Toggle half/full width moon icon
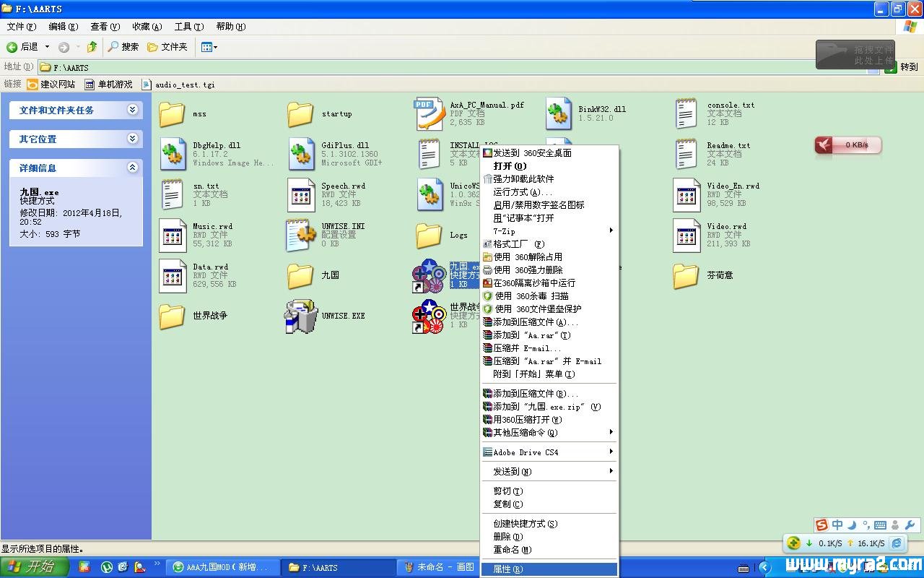Viewport: 924px width, 578px height. pos(852,525)
